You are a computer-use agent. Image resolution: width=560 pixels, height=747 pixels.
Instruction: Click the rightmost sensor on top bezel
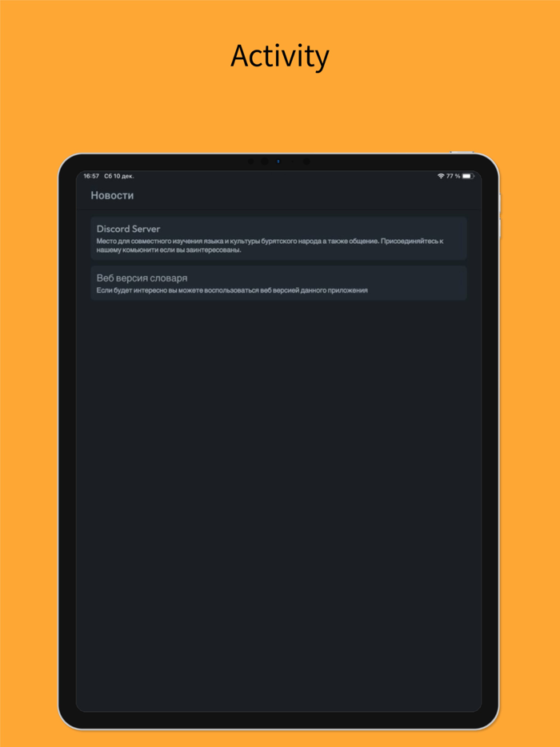306,162
